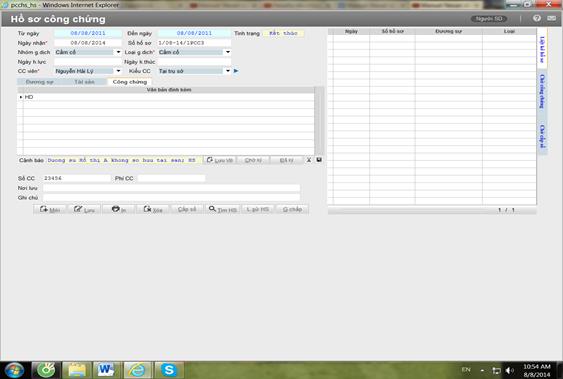Save the record with Lưu button
This screenshot has width=563, height=379.
click(84, 209)
